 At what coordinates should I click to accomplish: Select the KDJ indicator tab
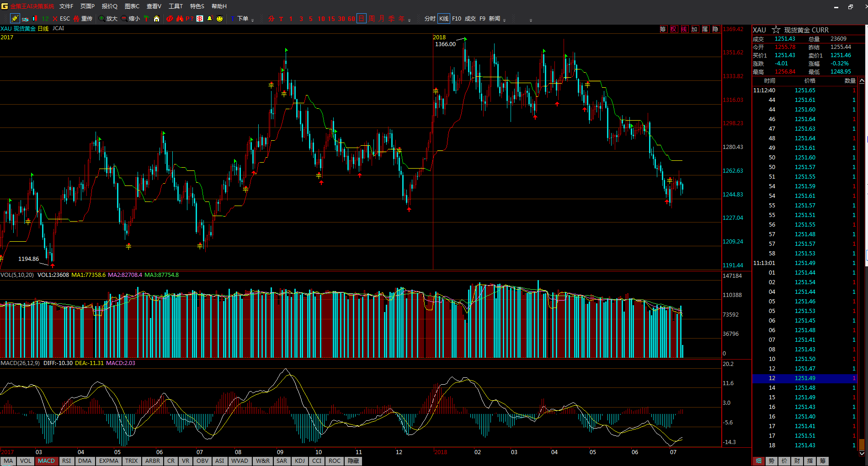[300, 461]
